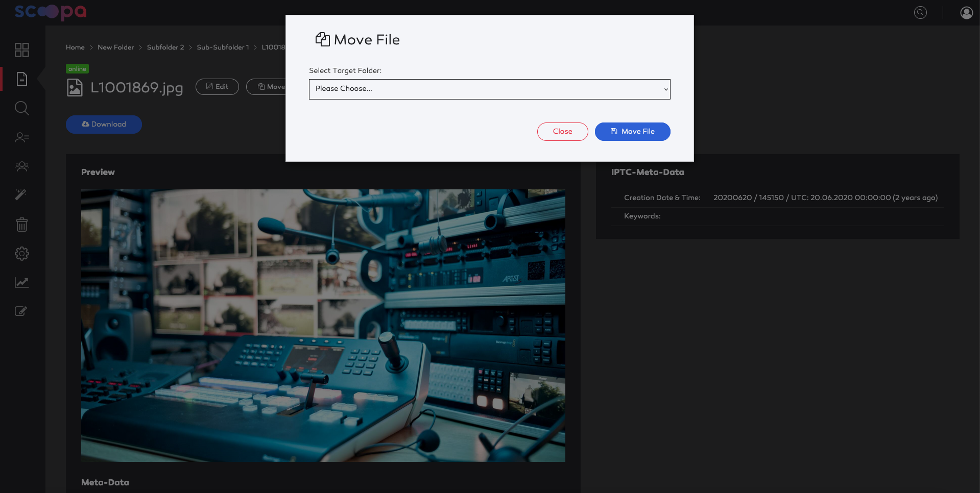Open the Select Target Folder dropdown

[x=489, y=89]
